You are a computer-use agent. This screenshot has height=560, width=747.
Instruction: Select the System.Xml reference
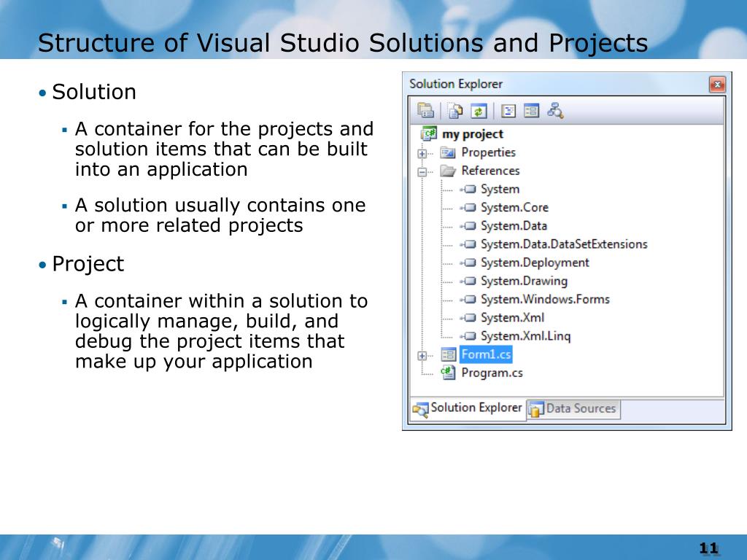click(512, 318)
